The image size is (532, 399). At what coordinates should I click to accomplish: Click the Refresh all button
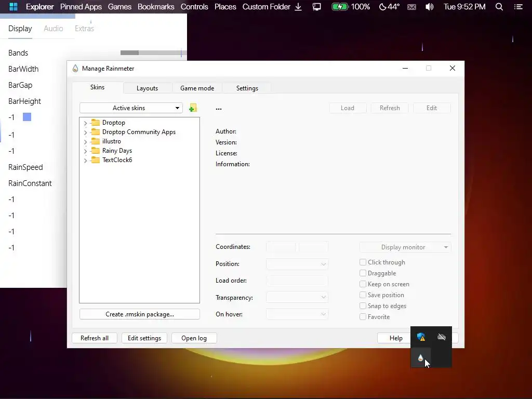[95, 338]
